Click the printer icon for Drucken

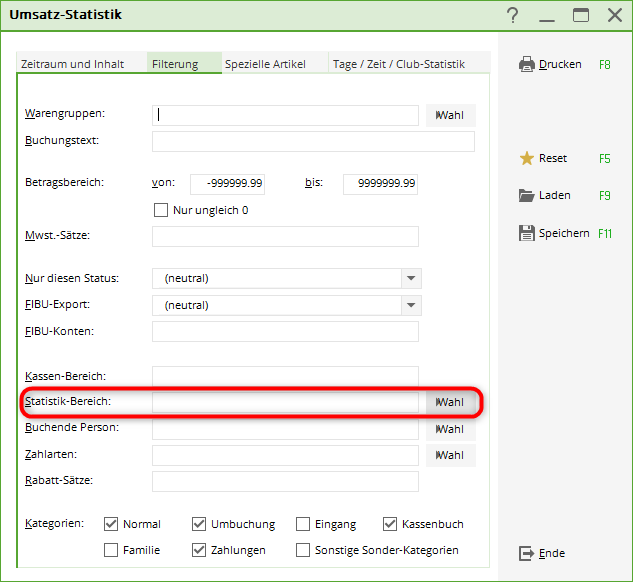coord(527,64)
